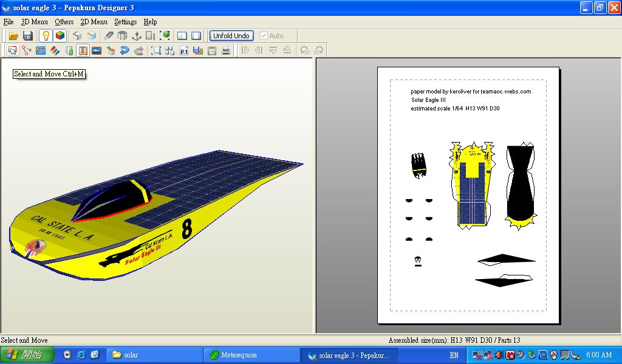Click the P.1 page icon in the toolbar
622x364 pixels.
[184, 51]
